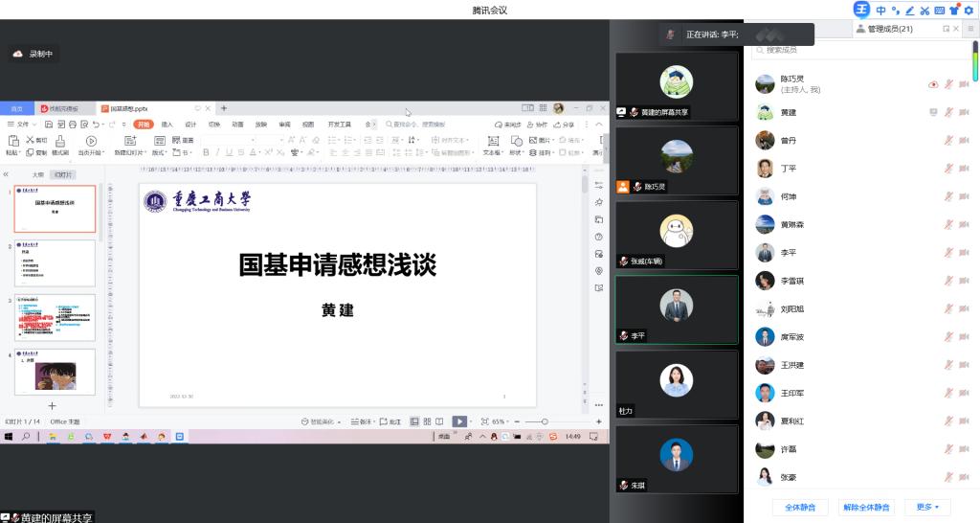The image size is (980, 523).
Task: Click the 解除全体静音 button
Action: [x=865, y=507]
